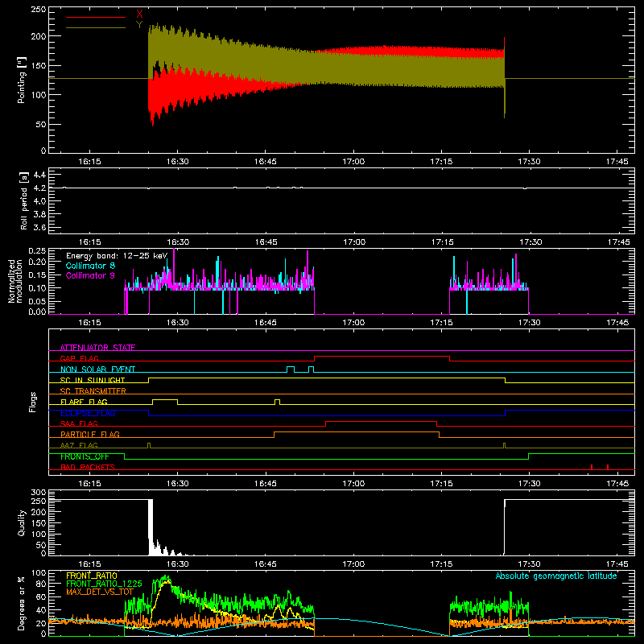Image resolution: width=644 pixels, height=644 pixels.
Task: Click the second NON_SOLAR_EVENT cyan pulse
Action: 311,369
